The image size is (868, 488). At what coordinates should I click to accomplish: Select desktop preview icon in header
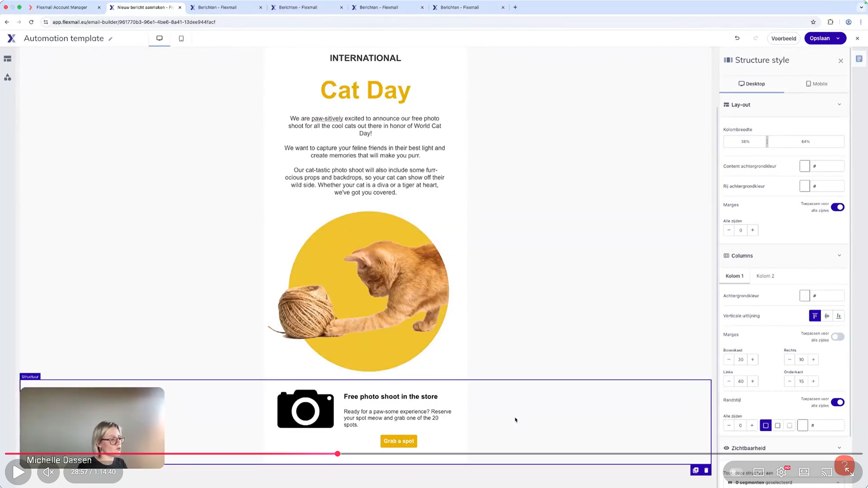click(x=159, y=38)
